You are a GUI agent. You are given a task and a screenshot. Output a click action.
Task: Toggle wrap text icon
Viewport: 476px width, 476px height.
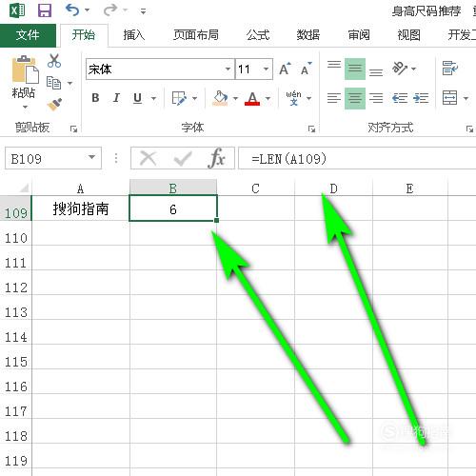tap(450, 68)
